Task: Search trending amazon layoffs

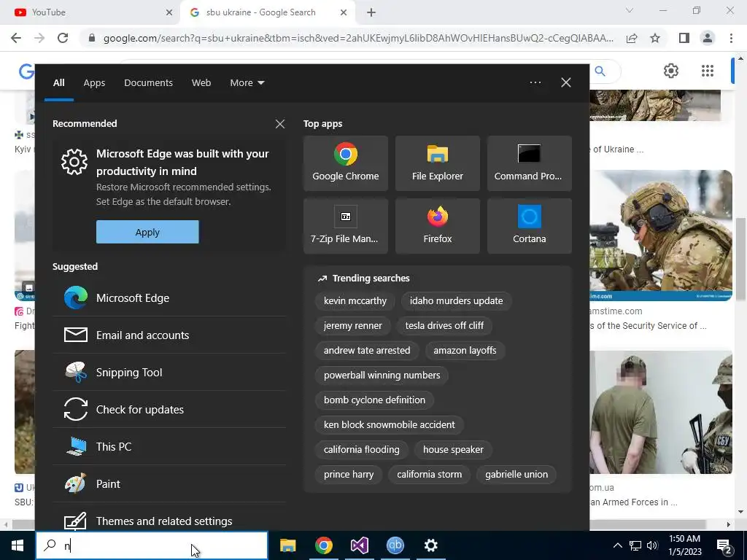Action: coord(465,351)
